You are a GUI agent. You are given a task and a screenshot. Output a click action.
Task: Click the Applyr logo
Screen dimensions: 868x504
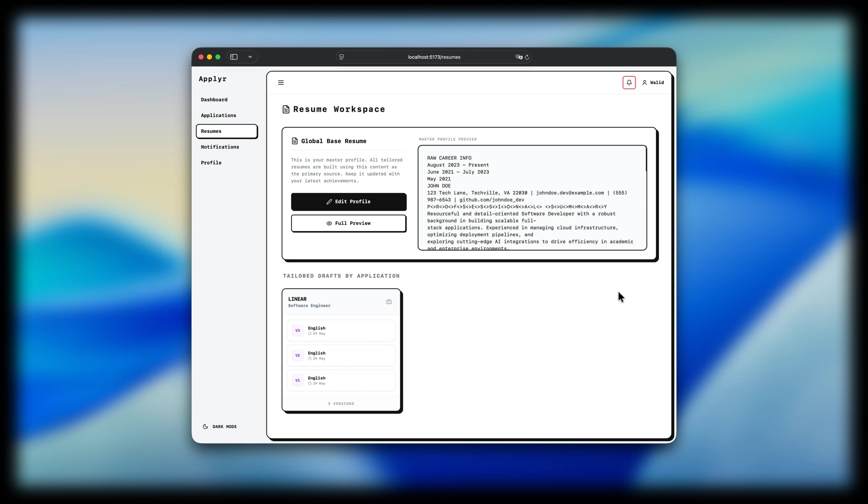click(213, 79)
